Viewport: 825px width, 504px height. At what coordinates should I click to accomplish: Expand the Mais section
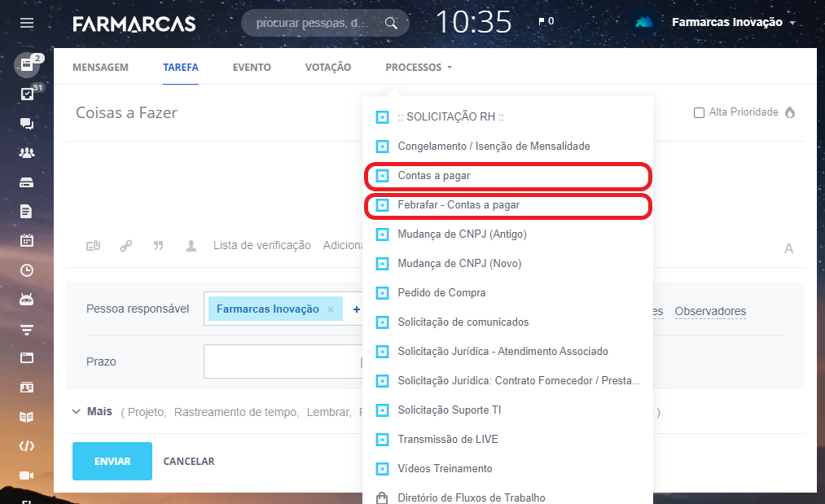tap(92, 412)
